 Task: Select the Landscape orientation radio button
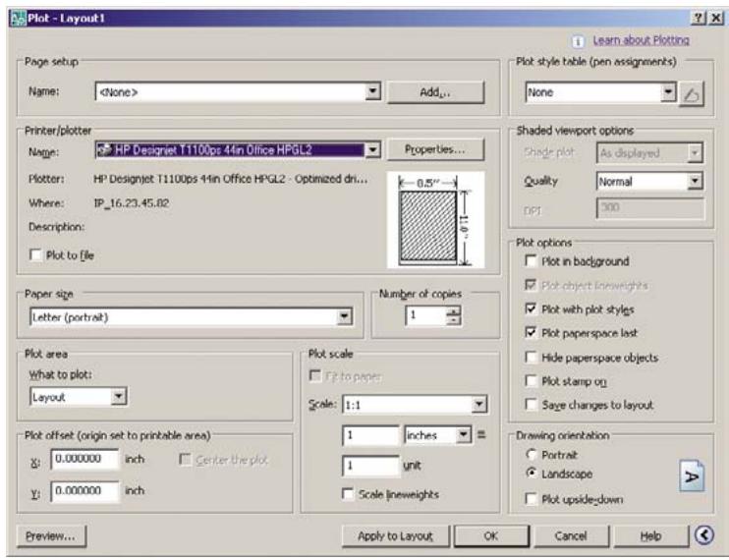[531, 474]
